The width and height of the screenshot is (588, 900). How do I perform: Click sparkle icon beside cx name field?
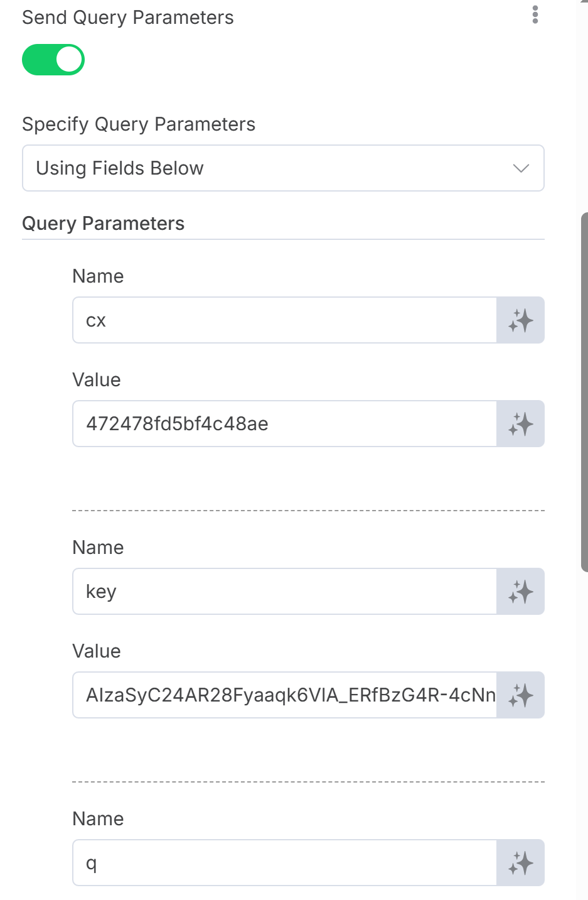click(521, 320)
